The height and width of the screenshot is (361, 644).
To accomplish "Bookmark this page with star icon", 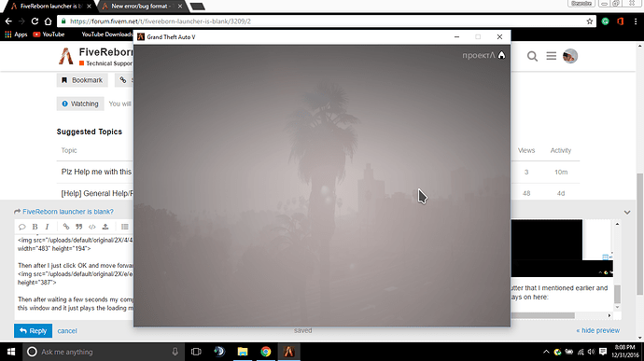I will click(x=590, y=21).
